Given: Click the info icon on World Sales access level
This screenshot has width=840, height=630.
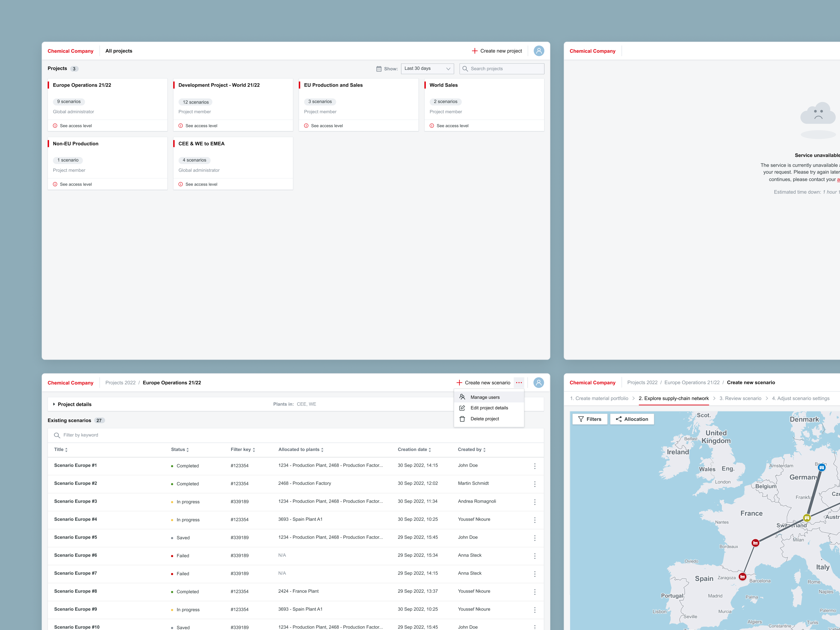Looking at the screenshot, I should coord(432,125).
